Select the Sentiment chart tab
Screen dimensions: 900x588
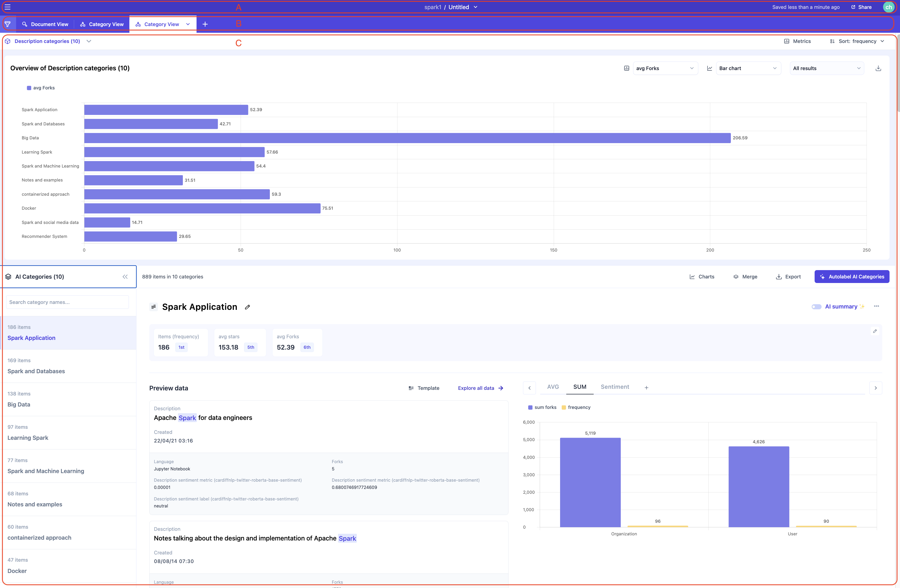click(615, 387)
